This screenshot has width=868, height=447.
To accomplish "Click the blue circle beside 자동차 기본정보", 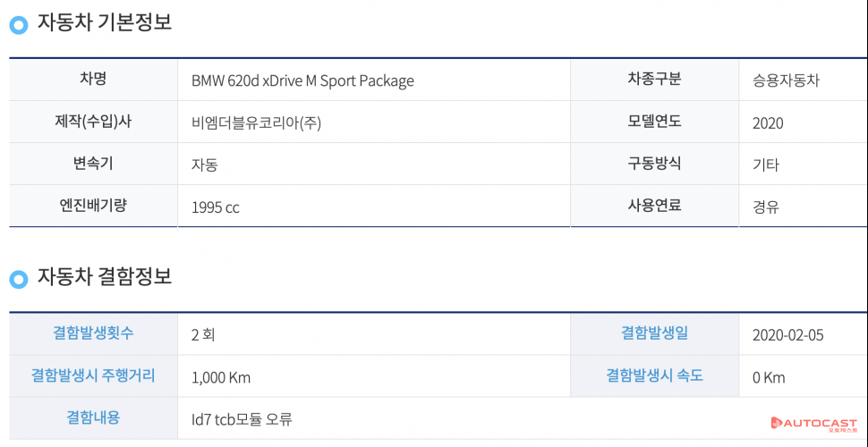I will (19, 25).
